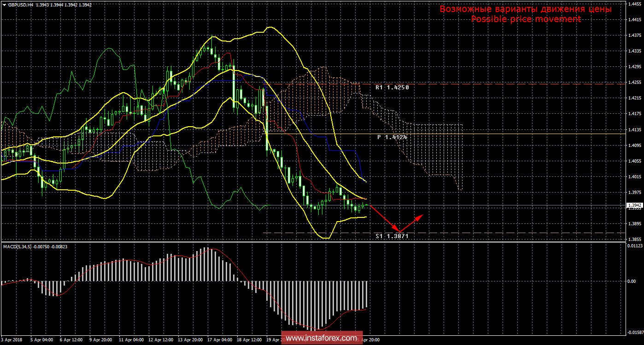644x345 pixels.
Task: Click the 11 Apr 04:00 time axis label
Action: pyautogui.click(x=131, y=340)
